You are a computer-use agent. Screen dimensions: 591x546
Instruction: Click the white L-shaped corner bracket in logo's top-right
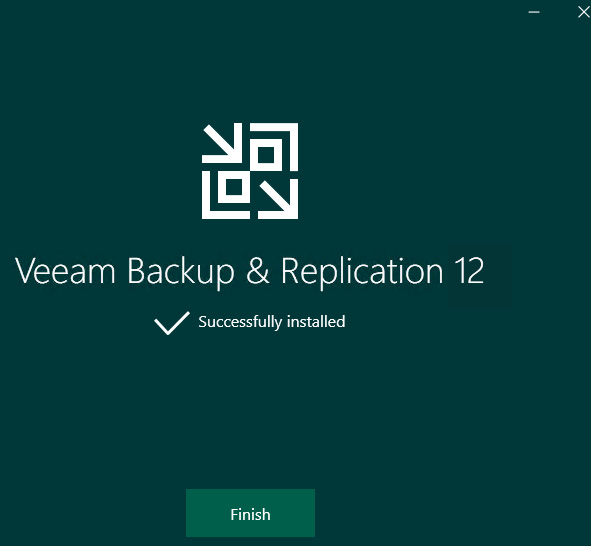pyautogui.click(x=279, y=141)
